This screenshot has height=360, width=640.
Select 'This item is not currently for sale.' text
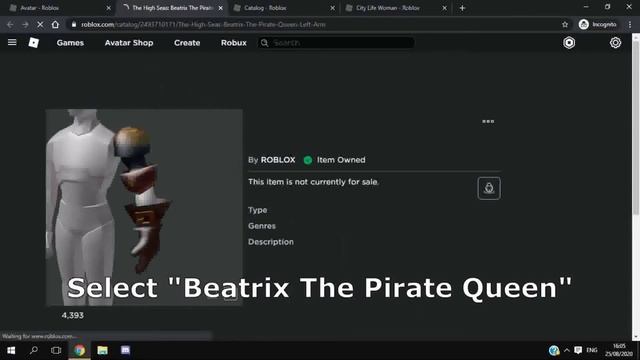(313, 182)
